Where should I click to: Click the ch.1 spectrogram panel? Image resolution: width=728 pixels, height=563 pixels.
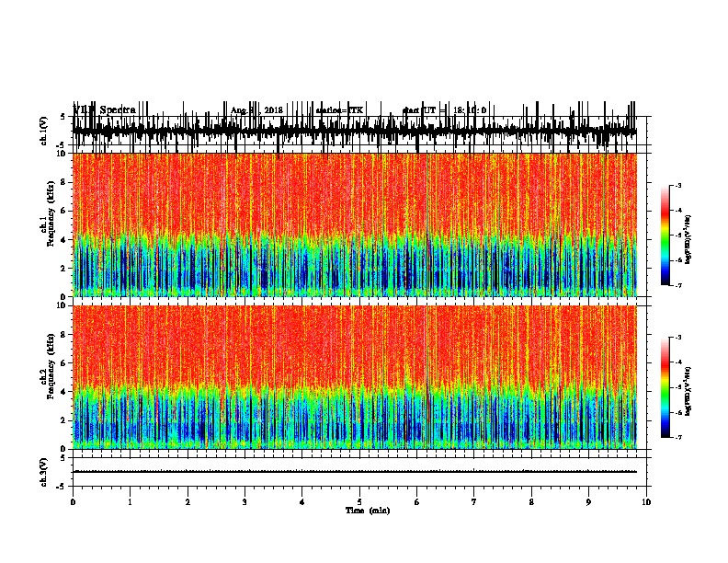[355, 224]
